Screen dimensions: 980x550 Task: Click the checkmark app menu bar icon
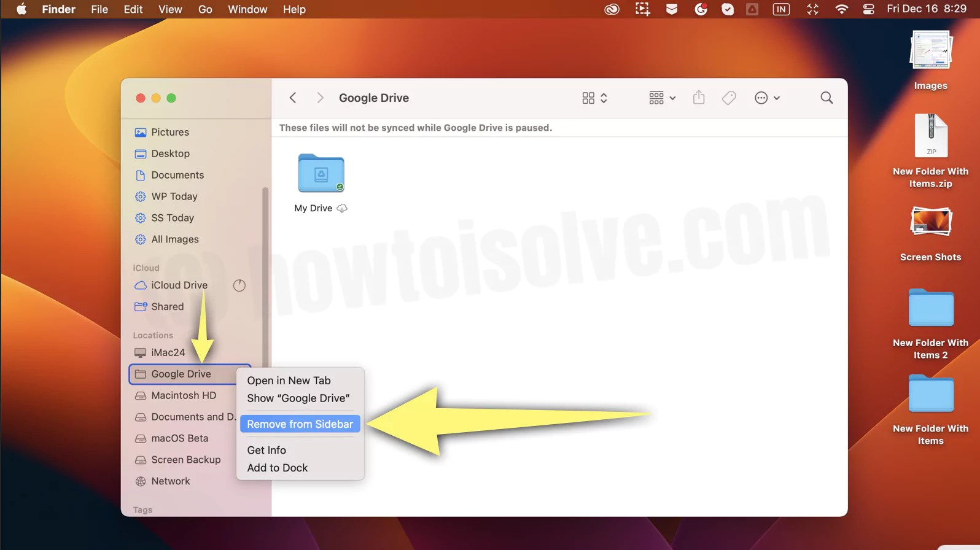(728, 9)
